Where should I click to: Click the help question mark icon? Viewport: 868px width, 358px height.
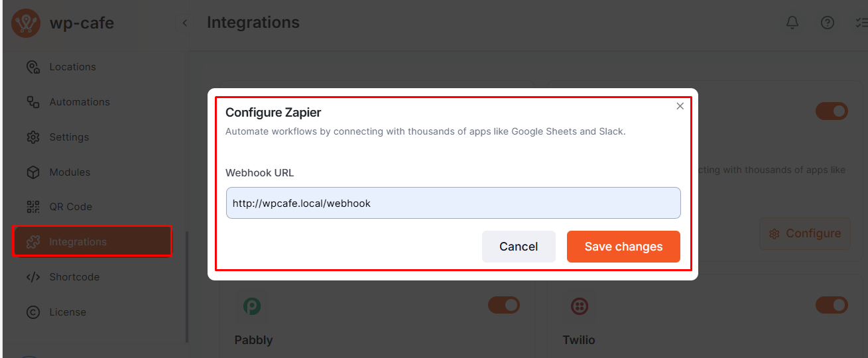click(828, 23)
